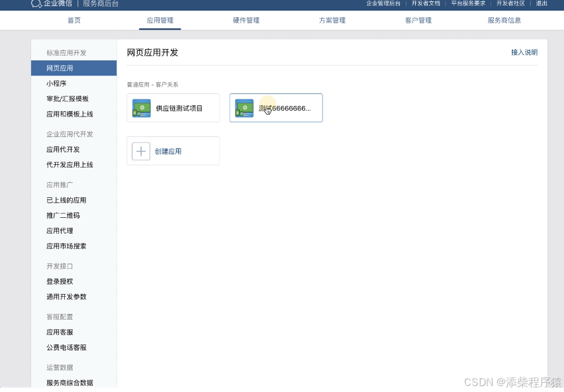Open 已上线的应用 sidebar item

67,201
